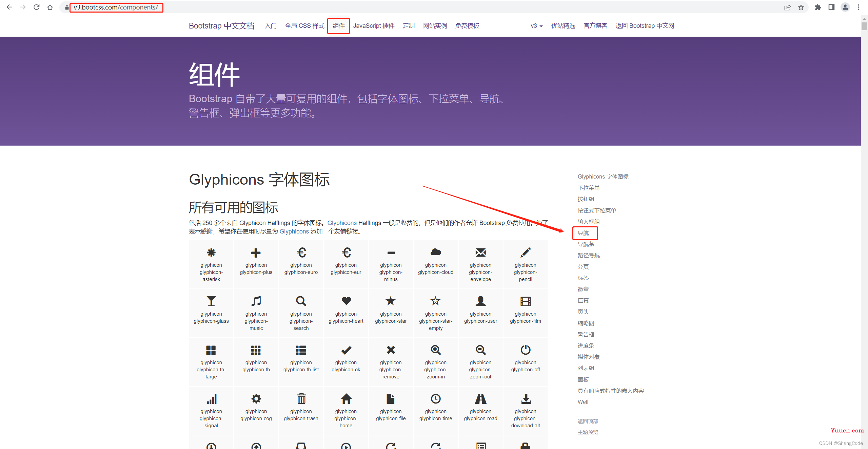Click 返回 Bootstrap 中文网 link
Image resolution: width=868 pixels, height=449 pixels.
645,26
